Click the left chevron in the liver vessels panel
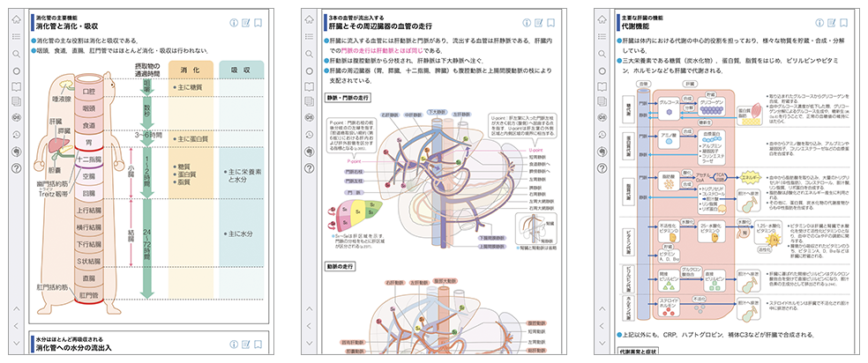 click(310, 325)
